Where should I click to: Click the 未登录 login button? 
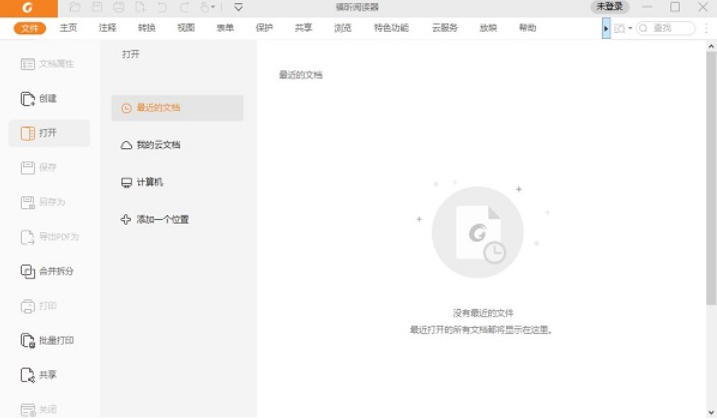pos(610,6)
